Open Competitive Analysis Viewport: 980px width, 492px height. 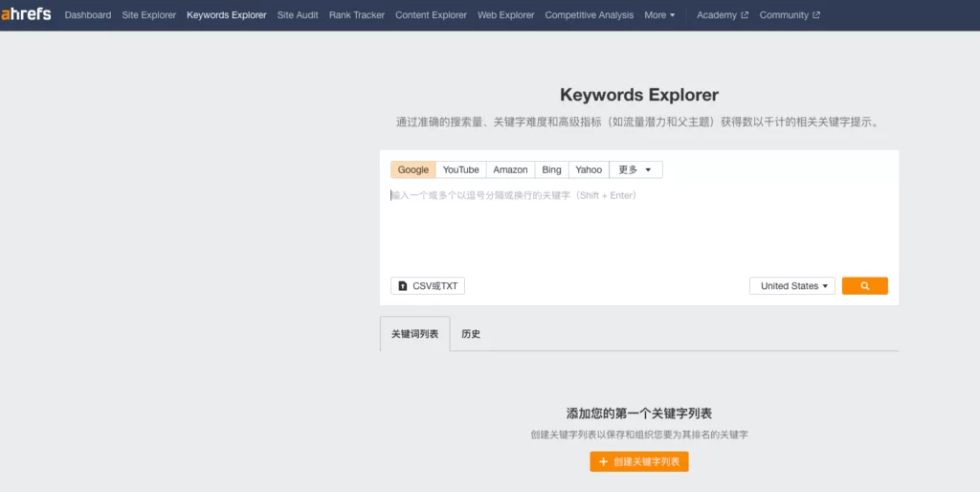pyautogui.click(x=589, y=15)
